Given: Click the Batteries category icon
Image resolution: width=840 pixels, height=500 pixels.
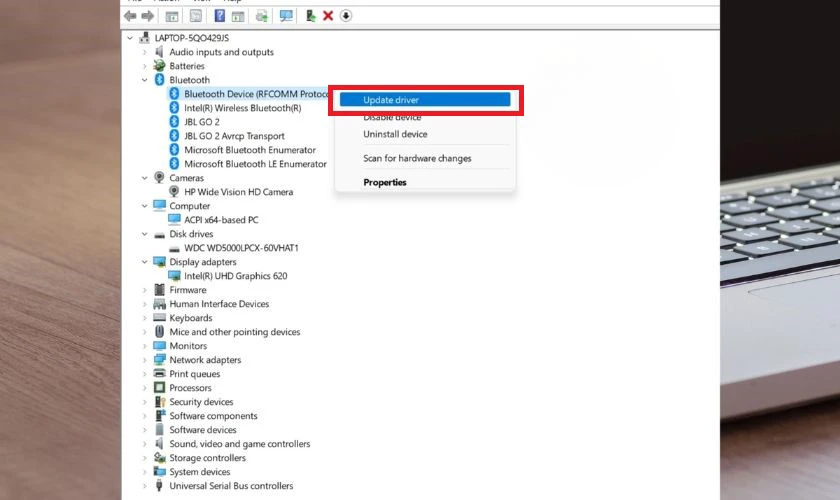Looking at the screenshot, I should [159, 66].
